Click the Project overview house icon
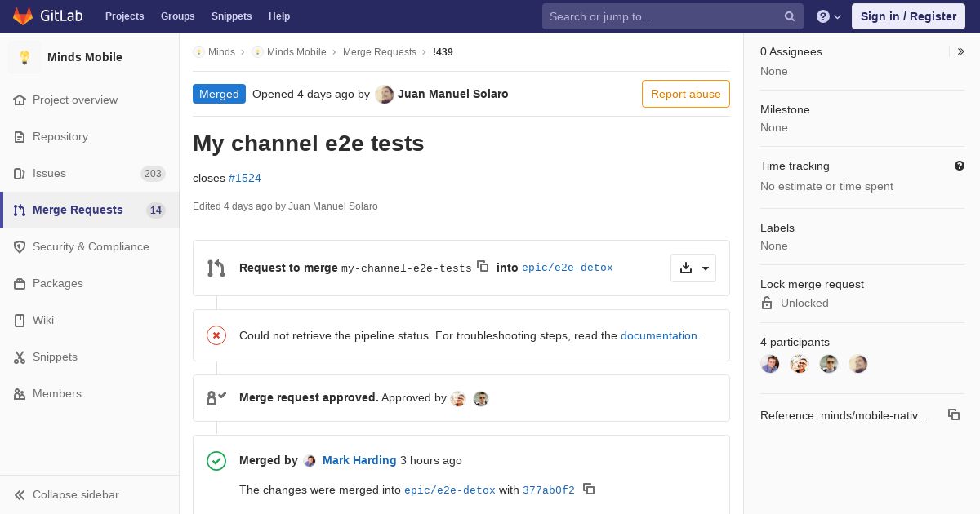 click(x=20, y=100)
